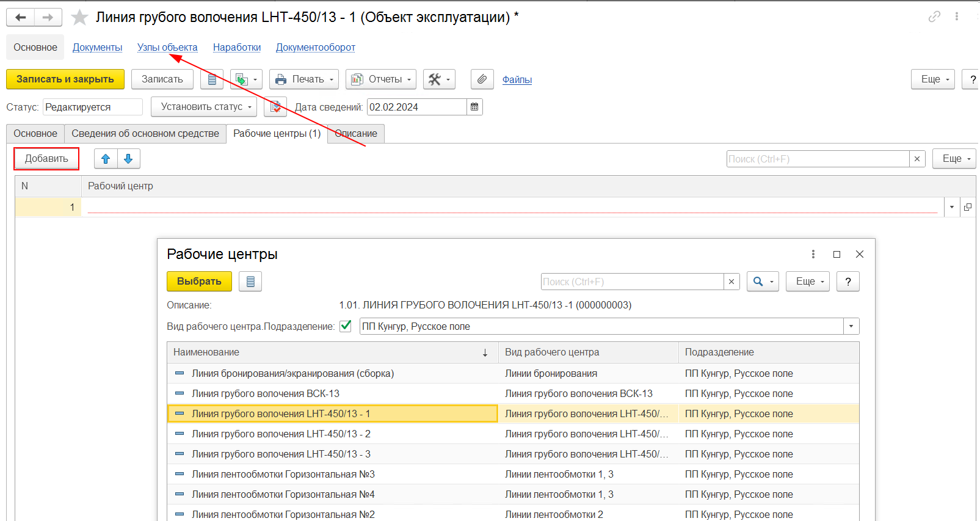Select row Линия бронирования/экранирования (сборка)

(513, 373)
